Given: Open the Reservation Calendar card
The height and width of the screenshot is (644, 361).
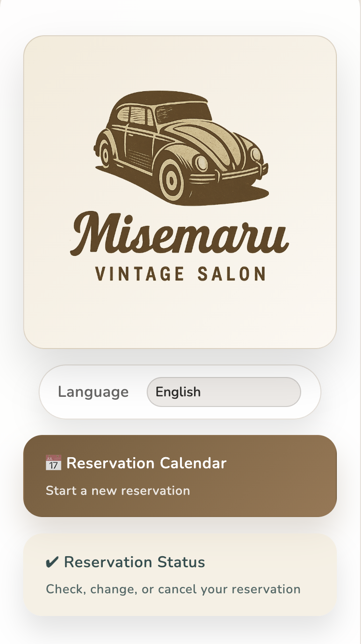Looking at the screenshot, I should point(180,476).
